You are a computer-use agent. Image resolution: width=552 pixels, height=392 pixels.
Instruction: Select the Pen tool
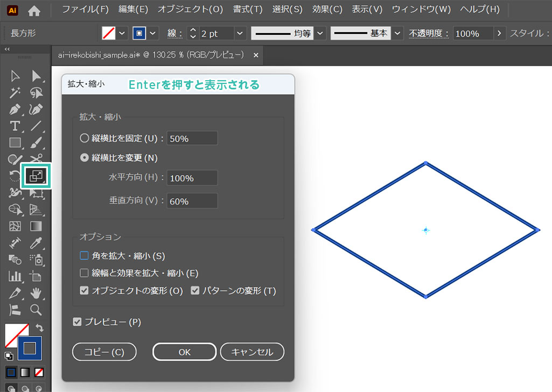pyautogui.click(x=15, y=109)
